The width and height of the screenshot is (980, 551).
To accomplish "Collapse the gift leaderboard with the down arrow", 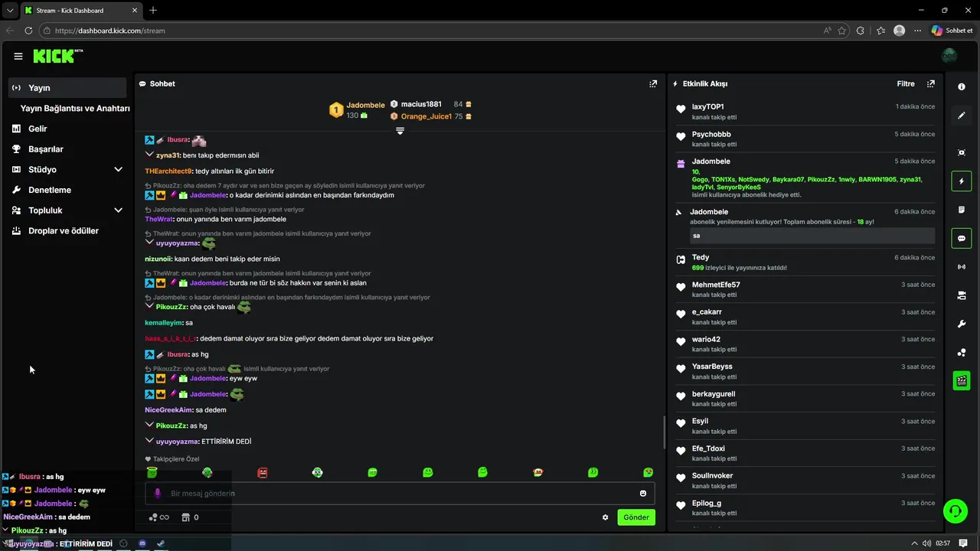I will [400, 131].
